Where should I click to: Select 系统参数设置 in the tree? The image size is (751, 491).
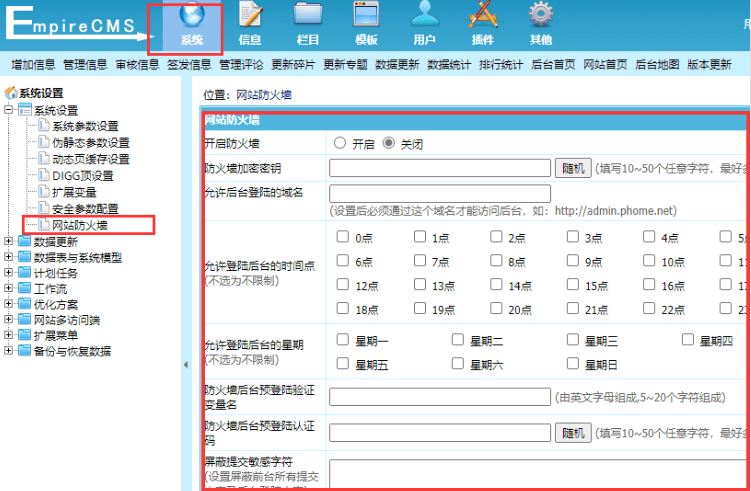pyautogui.click(x=85, y=126)
